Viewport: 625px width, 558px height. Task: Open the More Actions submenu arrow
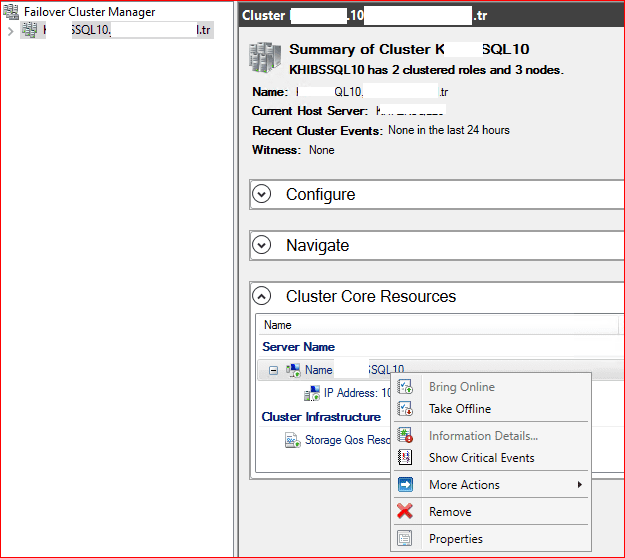[x=579, y=485]
